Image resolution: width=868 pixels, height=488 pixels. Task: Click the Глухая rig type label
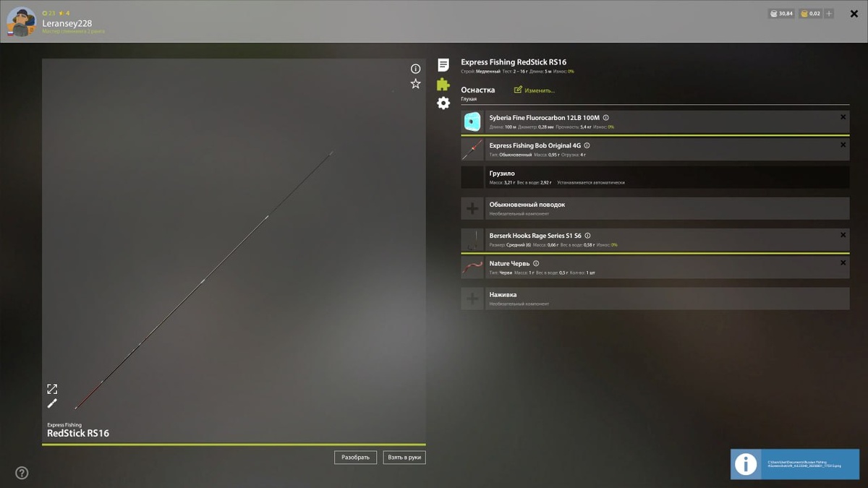point(469,99)
